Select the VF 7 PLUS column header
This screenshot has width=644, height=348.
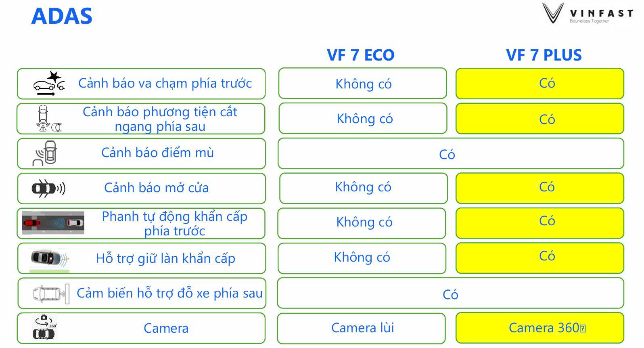(x=544, y=55)
